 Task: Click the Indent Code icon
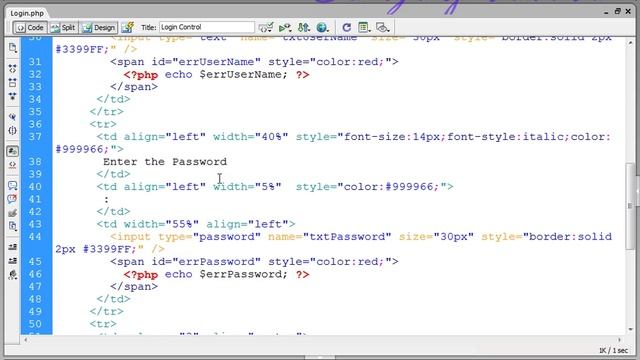(13, 247)
